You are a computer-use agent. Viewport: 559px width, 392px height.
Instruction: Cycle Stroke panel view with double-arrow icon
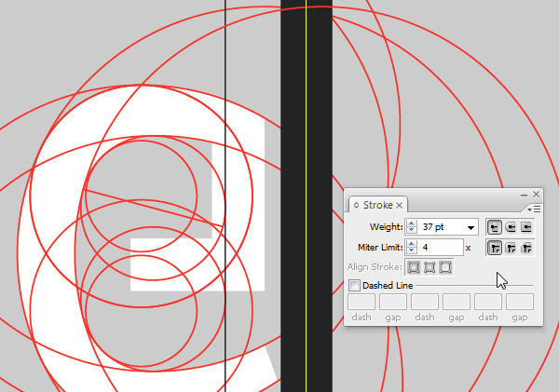[356, 205]
